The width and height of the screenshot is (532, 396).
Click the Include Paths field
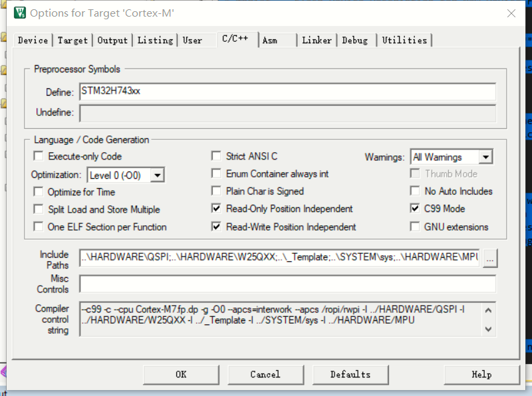tap(279, 258)
